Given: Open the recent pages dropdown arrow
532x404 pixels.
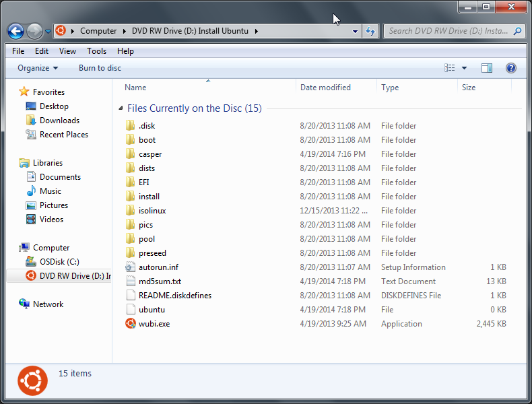Looking at the screenshot, I should coord(48,32).
